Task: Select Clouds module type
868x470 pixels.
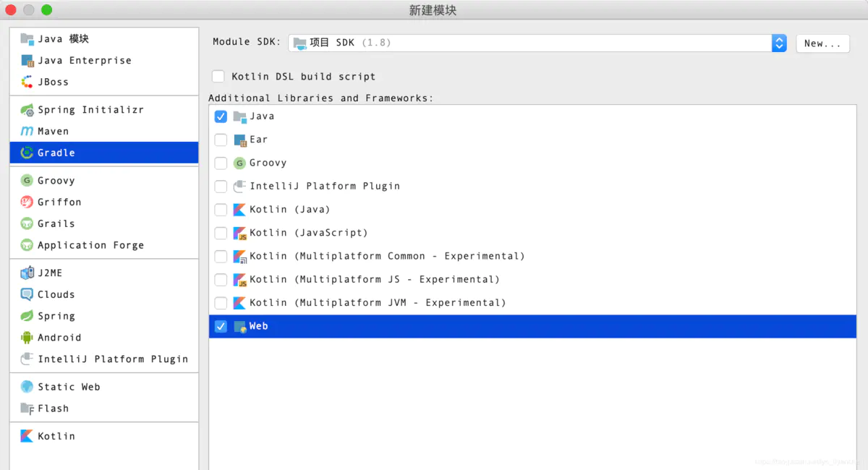Action: pyautogui.click(x=104, y=294)
